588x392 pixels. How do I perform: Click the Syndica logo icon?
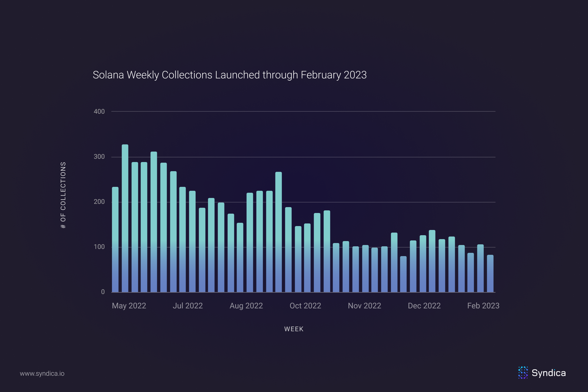(523, 373)
